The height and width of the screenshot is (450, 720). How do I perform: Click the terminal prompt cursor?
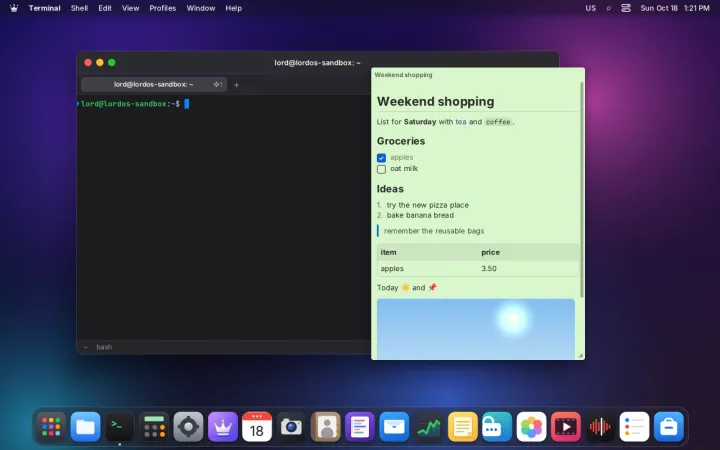click(x=187, y=104)
